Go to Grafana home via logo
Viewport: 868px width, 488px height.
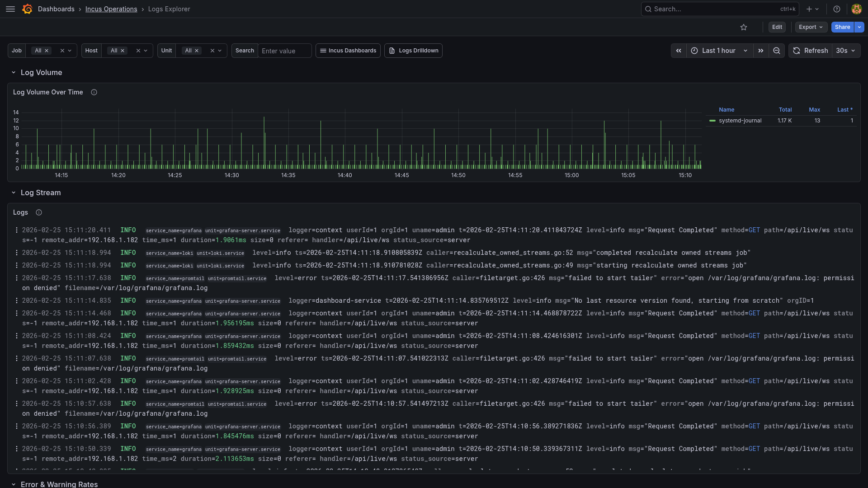27,9
